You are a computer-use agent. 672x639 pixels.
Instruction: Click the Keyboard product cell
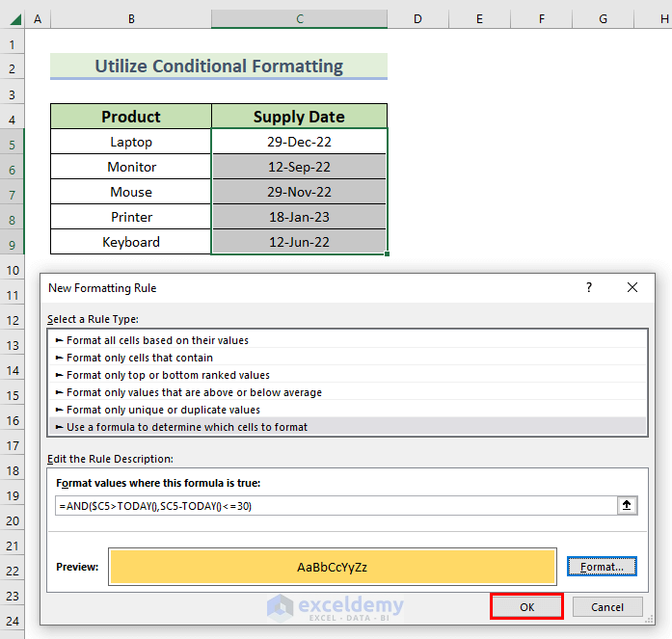coord(131,242)
